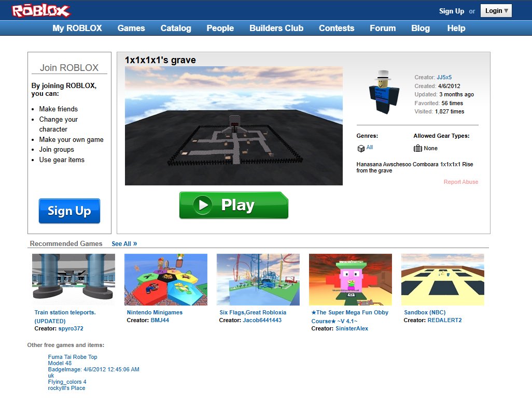
Task: Click the gear briefcase icon beside None
Action: point(417,149)
